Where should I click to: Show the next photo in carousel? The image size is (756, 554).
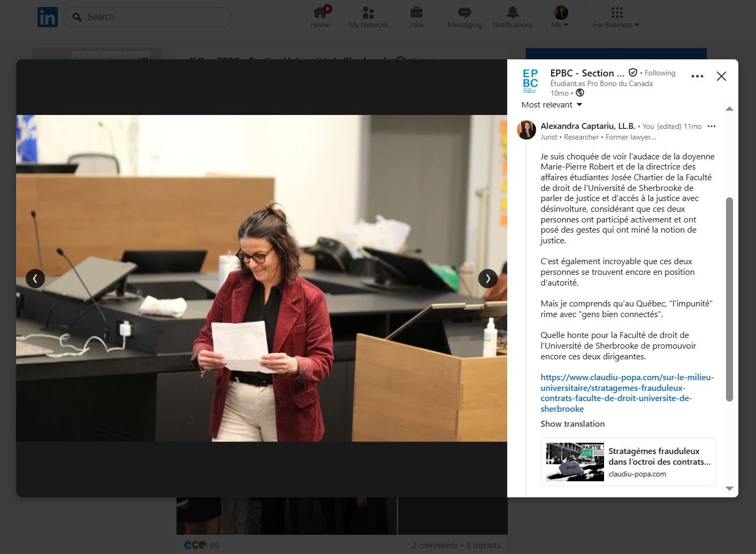487,278
